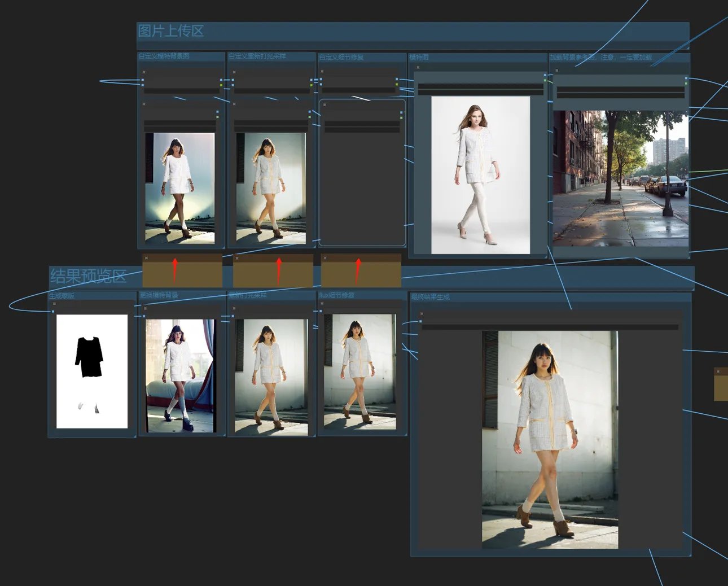
Task: Open image file combo in 加载背景参考图 node
Action: click(x=620, y=89)
